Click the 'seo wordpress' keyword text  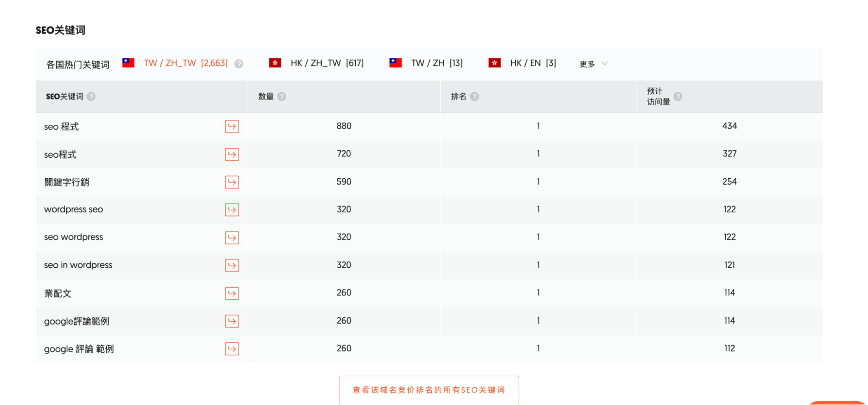point(73,237)
